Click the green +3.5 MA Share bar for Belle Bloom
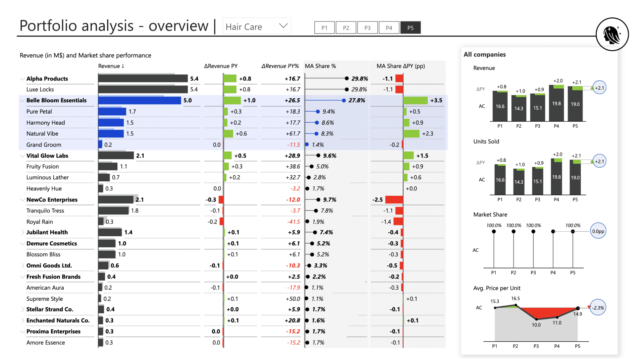644x362 pixels. [x=416, y=100]
